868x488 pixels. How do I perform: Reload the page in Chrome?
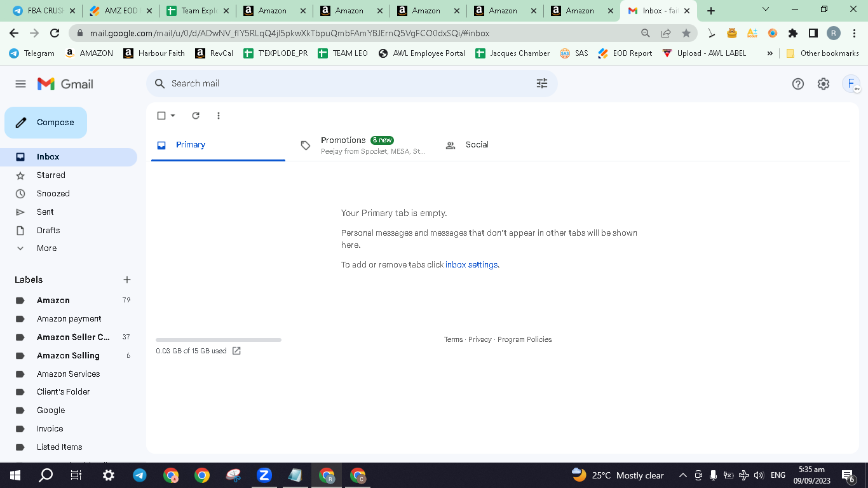[55, 33]
